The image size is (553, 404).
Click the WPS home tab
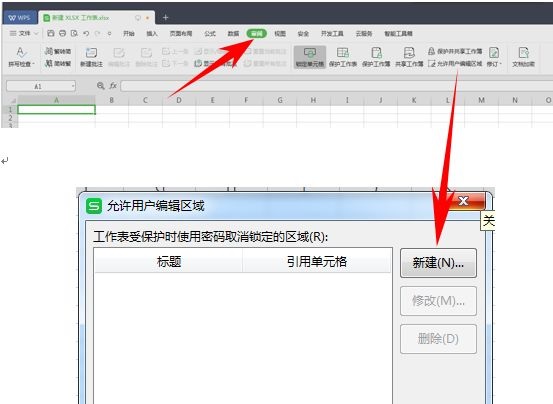click(x=19, y=17)
